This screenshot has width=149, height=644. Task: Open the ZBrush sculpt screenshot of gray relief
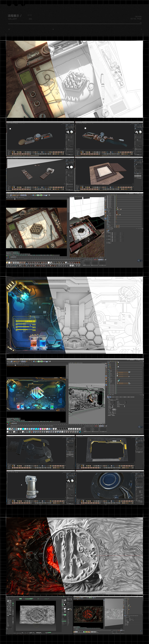pyautogui.click(x=39, y=615)
